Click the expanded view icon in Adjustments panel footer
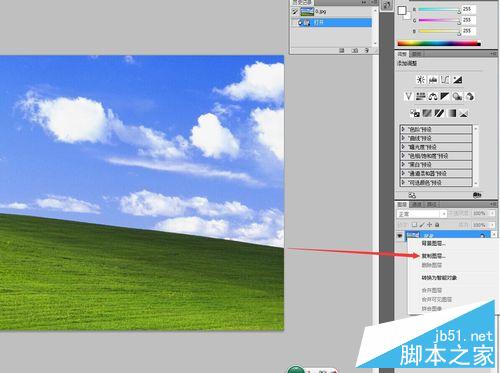Image resolution: width=500 pixels, height=373 pixels. (412, 195)
